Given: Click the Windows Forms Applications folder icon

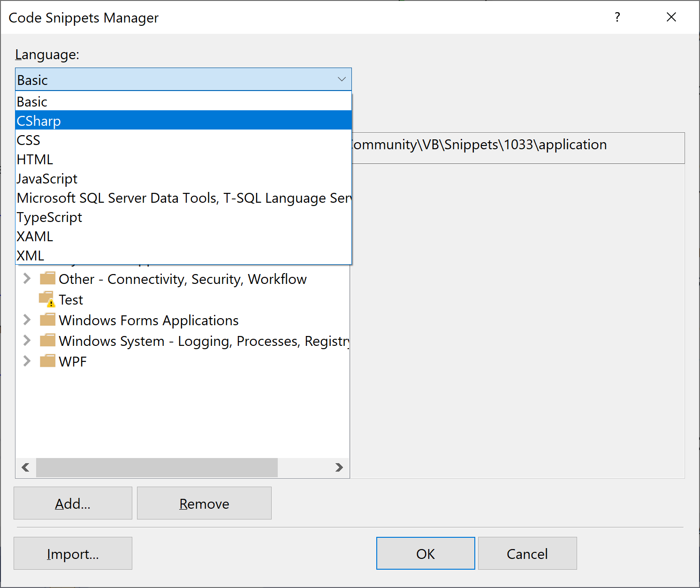Looking at the screenshot, I should click(x=47, y=320).
